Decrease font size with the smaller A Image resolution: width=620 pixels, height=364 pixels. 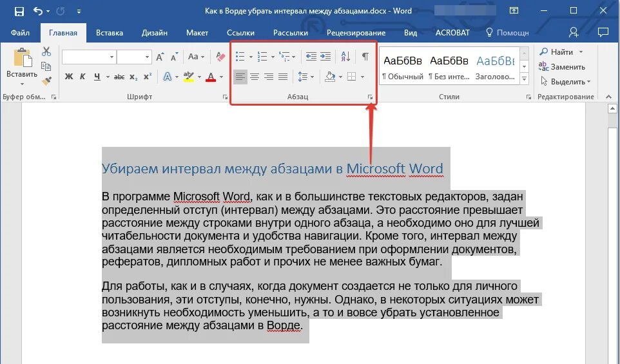pos(175,57)
